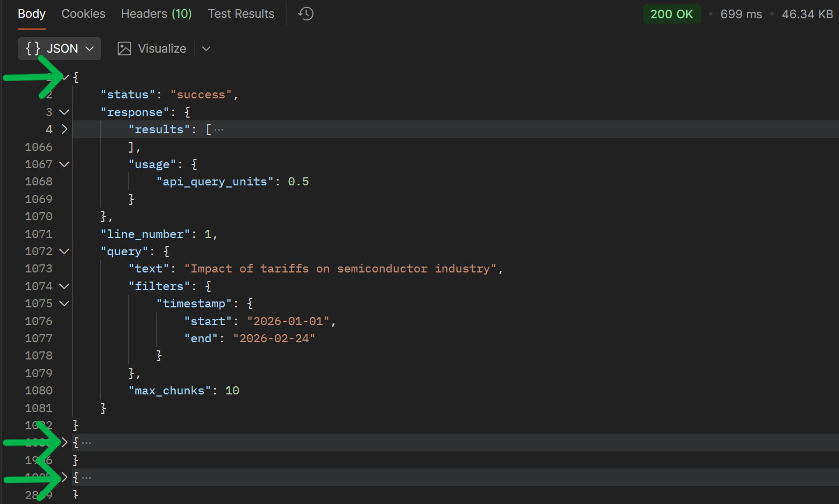View the Test Results tab

click(x=241, y=13)
